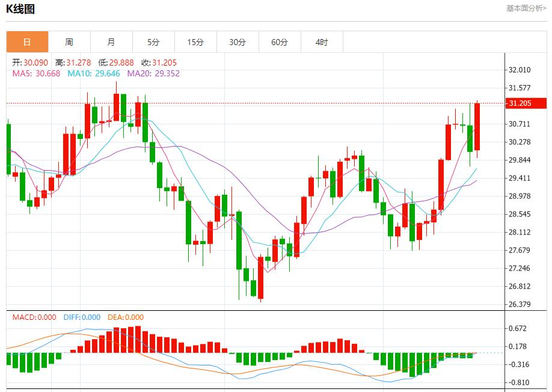Click the DEA indicator label
The width and height of the screenshot is (552, 392).
[x=126, y=317]
